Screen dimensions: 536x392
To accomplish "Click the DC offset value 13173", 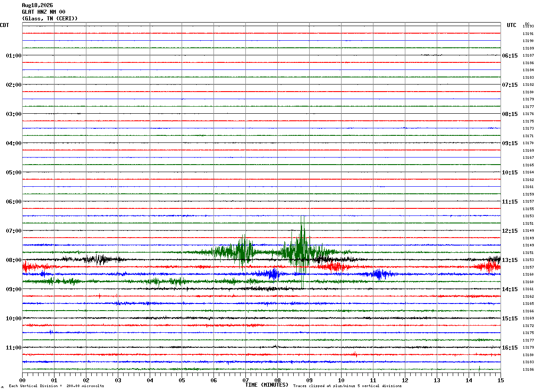I will coord(528,128).
